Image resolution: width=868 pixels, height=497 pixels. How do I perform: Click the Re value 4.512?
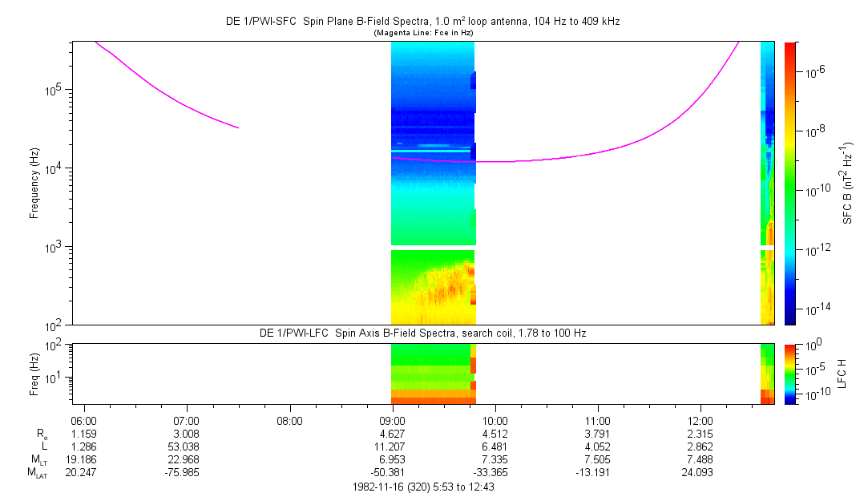pos(495,434)
